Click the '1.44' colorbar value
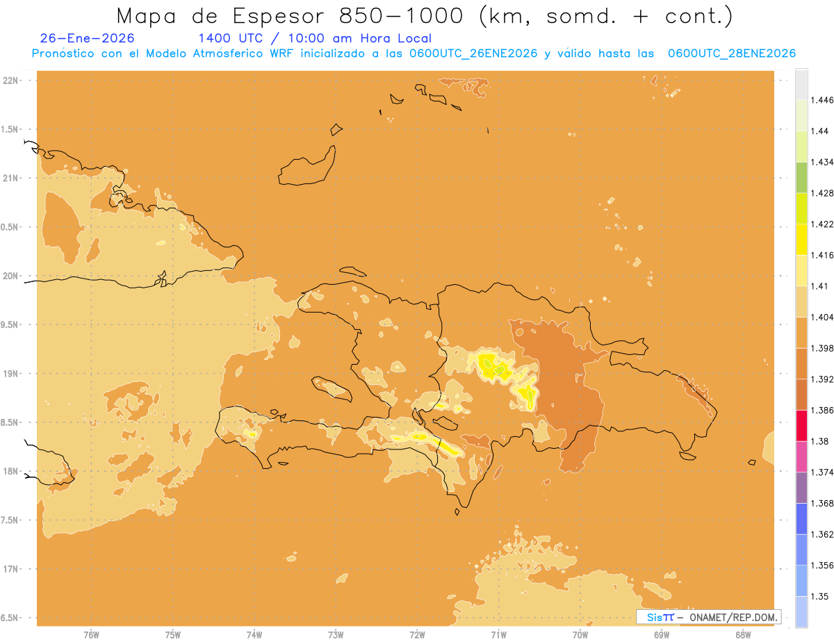Viewport: 834px width, 644px height. (x=819, y=131)
